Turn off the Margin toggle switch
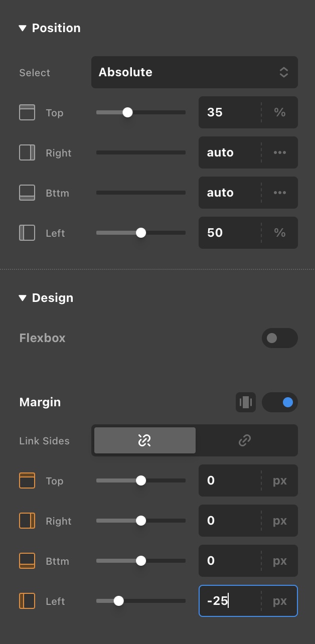This screenshot has height=644, width=315. click(x=279, y=402)
